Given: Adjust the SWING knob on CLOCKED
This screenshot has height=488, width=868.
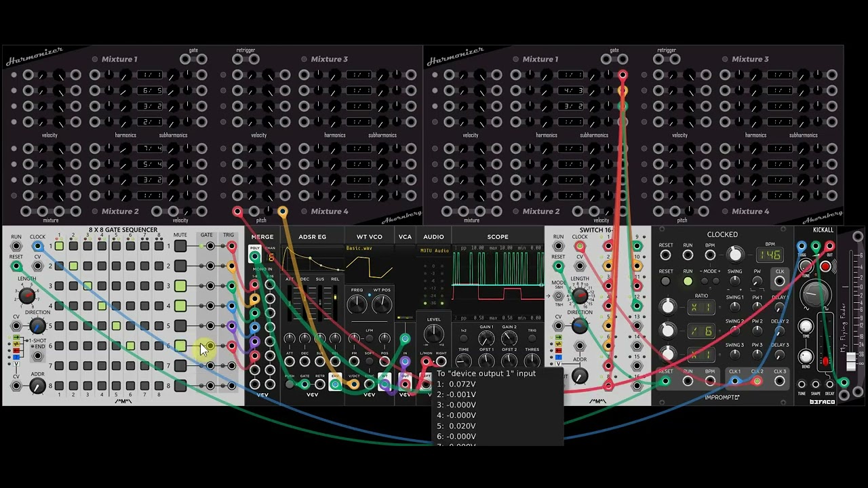Looking at the screenshot, I should [735, 281].
